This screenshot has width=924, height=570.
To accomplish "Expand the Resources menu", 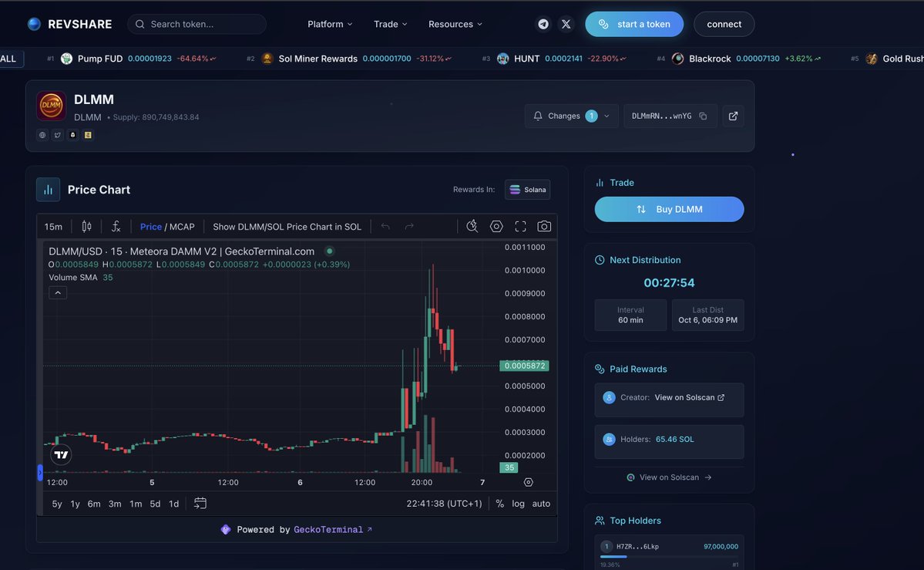I will click(x=455, y=24).
